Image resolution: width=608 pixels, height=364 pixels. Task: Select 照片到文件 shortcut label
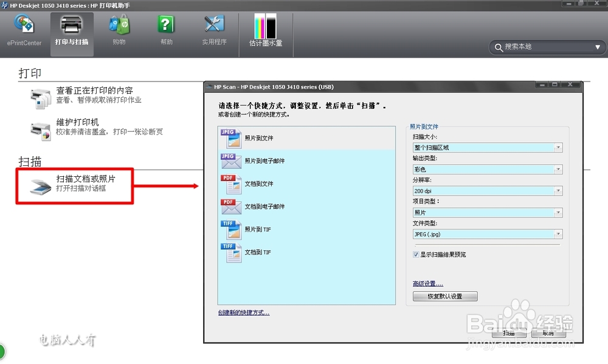[x=258, y=138]
